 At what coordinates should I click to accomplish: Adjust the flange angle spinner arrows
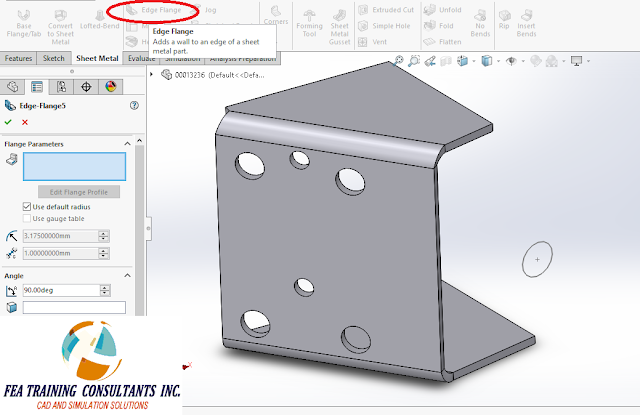(x=105, y=290)
